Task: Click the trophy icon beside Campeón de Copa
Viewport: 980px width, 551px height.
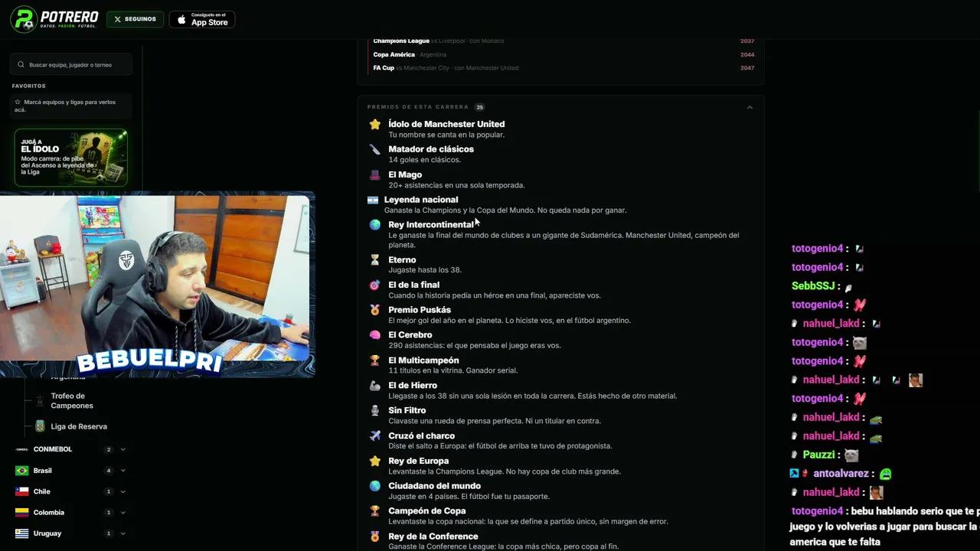Action: 374,511
